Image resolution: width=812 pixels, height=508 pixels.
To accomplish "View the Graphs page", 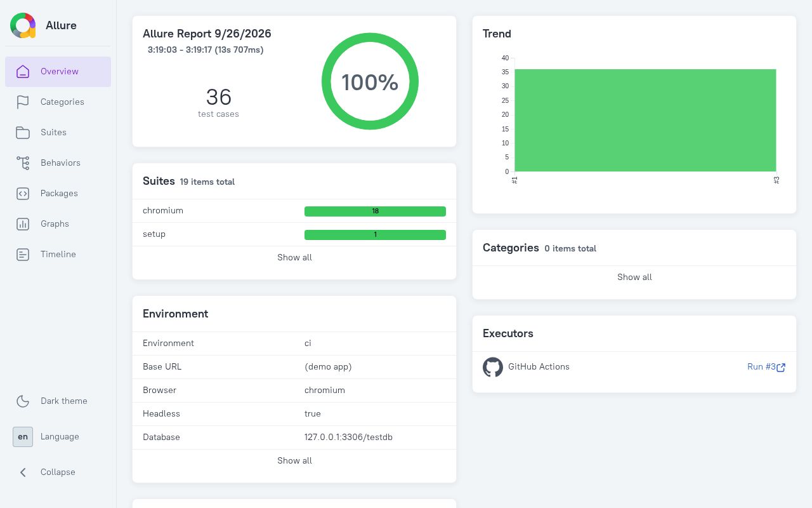I will coord(58,224).
